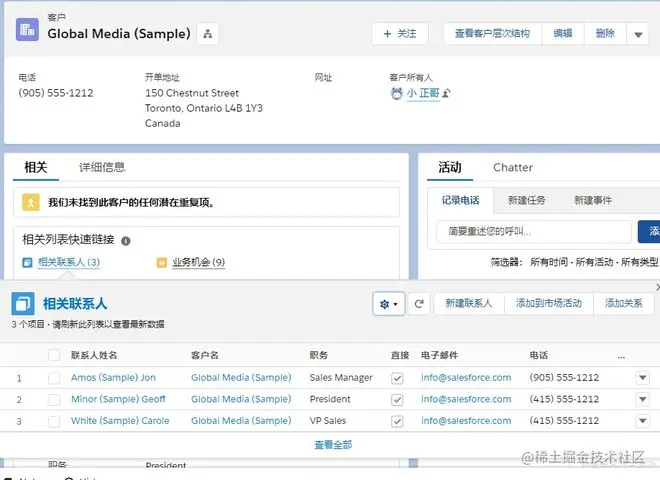Close the related contacts popup panel
The height and width of the screenshot is (480, 660).
pos(658,287)
